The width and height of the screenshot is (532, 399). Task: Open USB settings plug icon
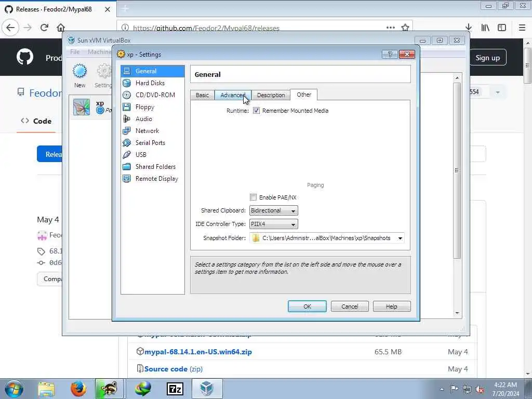point(127,155)
